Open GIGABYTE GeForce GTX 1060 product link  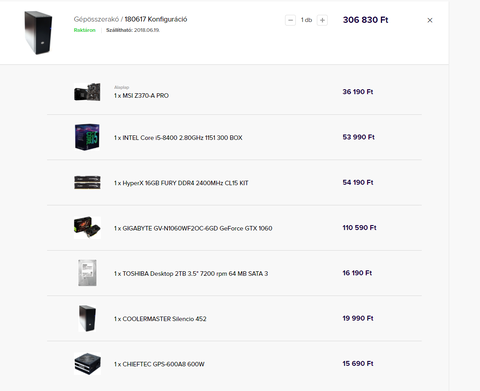pos(193,228)
